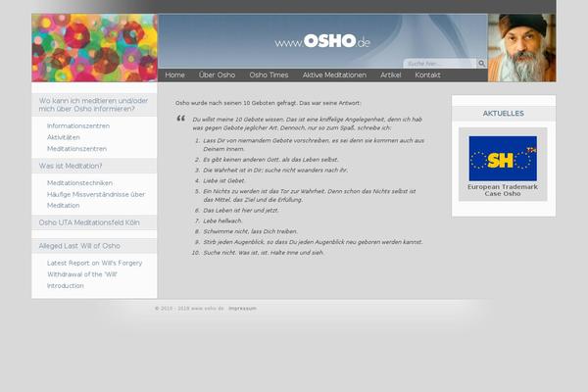Click 'Es gibt keinen anderen Gott' line

tap(270, 160)
